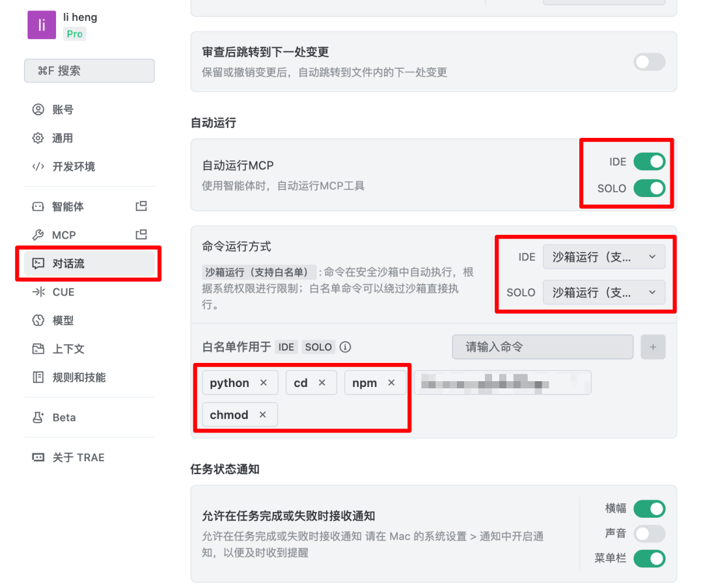Viewport: 703px width, 588px height.
Task: Open MCP in a new window via its external icon
Action: coord(141,234)
